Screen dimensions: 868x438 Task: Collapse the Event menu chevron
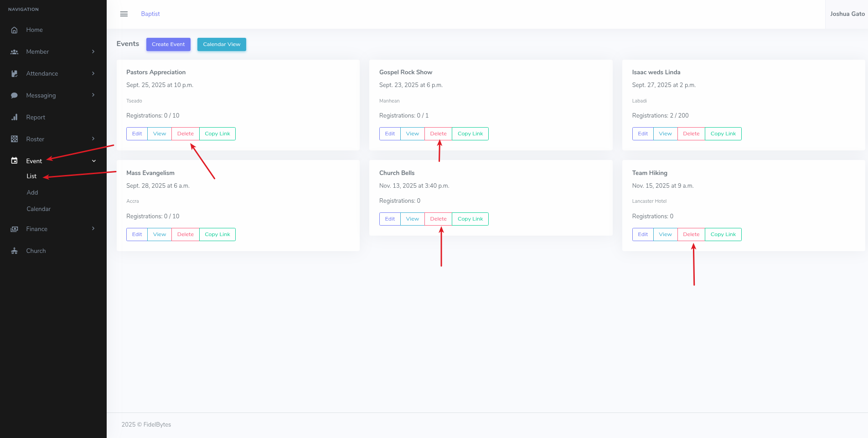(x=93, y=161)
